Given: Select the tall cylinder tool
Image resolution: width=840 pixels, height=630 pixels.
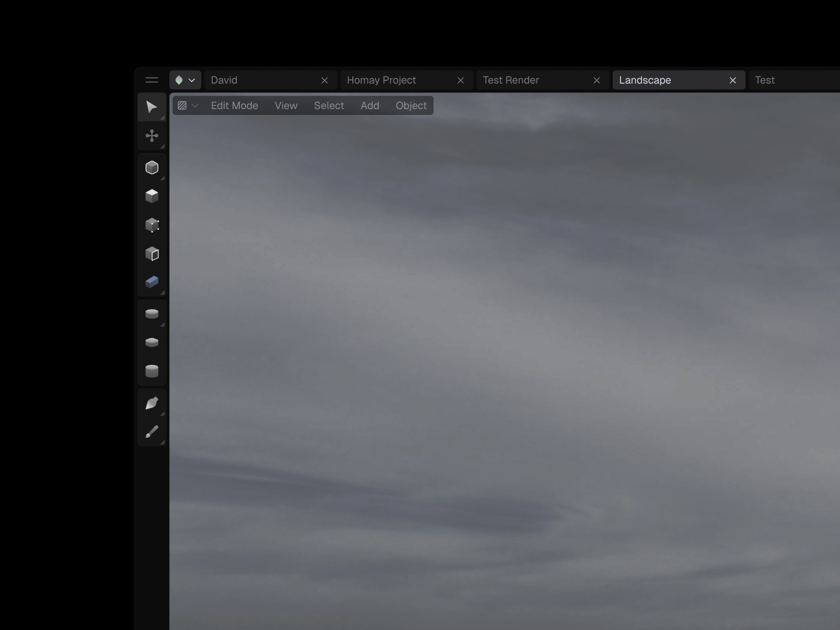Looking at the screenshot, I should coord(152,371).
